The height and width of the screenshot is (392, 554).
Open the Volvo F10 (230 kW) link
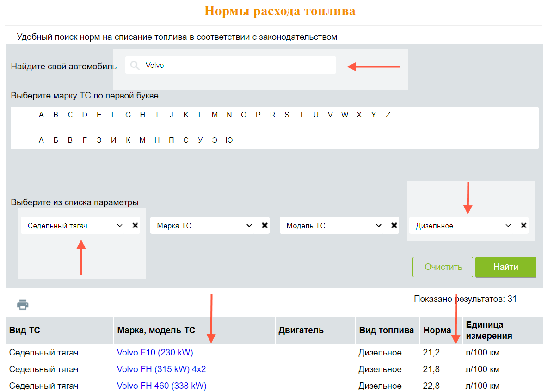tap(155, 352)
